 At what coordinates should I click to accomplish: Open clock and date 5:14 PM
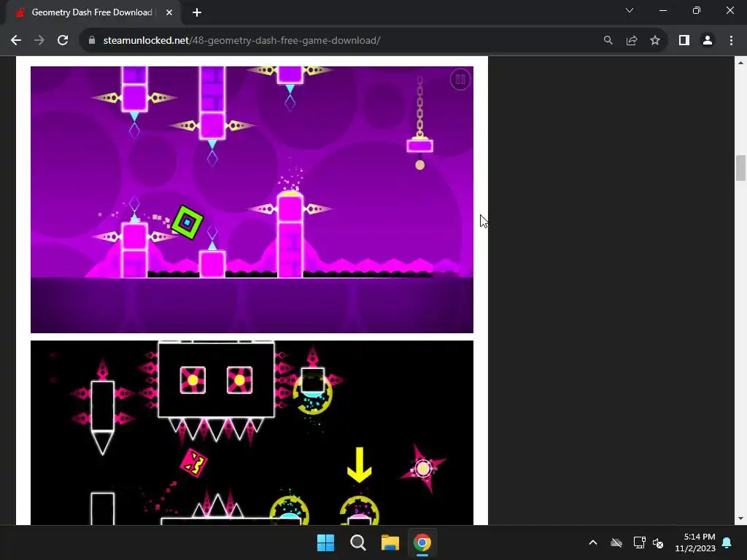[x=695, y=542]
